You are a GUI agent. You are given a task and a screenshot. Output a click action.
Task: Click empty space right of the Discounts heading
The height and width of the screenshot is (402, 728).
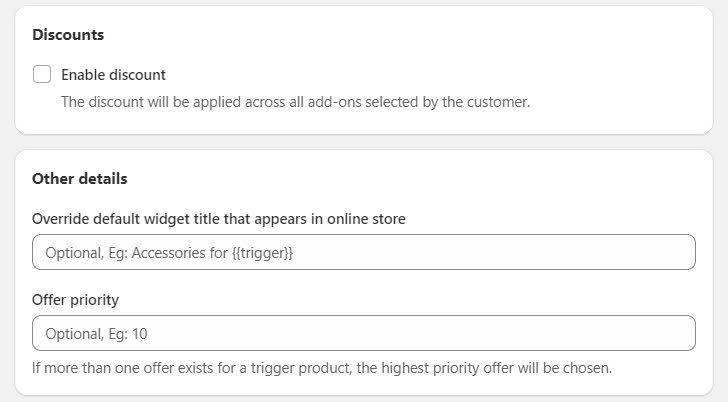(400, 34)
